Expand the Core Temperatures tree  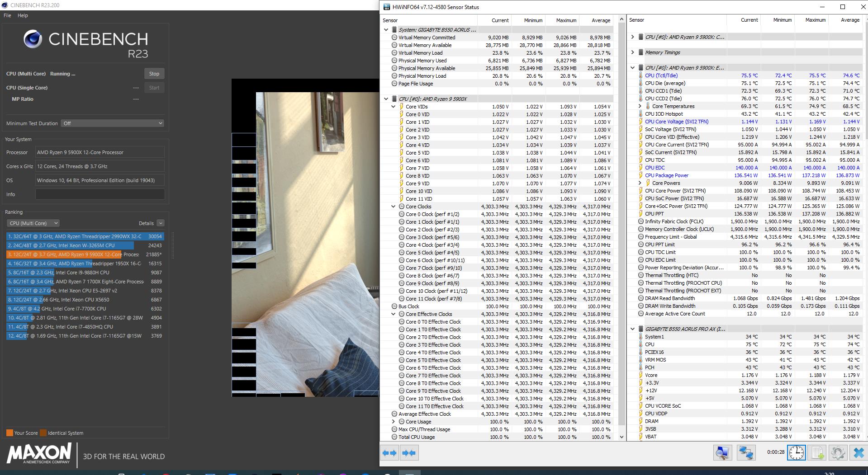(640, 106)
